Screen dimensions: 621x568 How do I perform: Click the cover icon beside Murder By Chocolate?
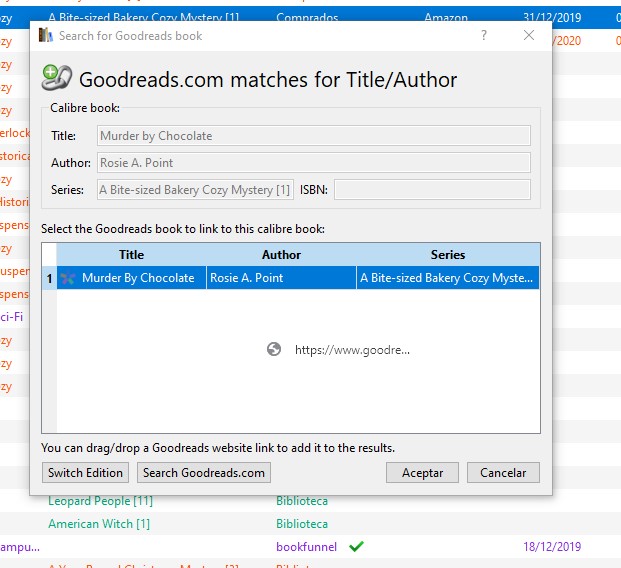click(68, 278)
